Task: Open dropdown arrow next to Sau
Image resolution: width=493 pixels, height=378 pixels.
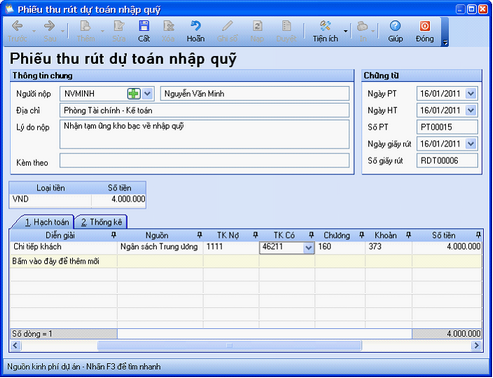Action: coord(62,31)
